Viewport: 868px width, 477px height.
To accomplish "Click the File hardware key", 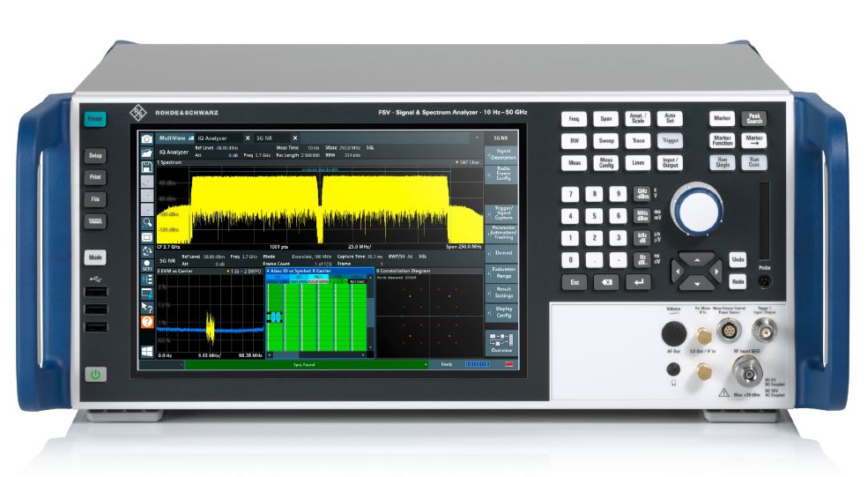I will (95, 199).
